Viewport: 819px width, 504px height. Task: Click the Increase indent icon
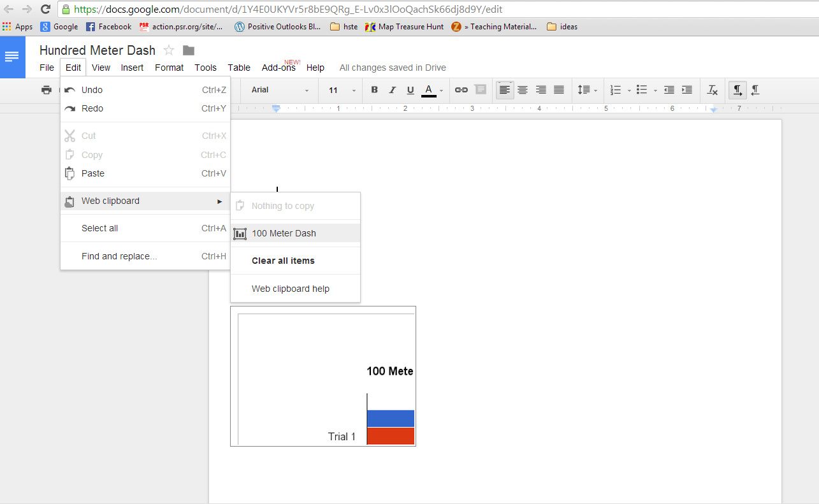(687, 90)
